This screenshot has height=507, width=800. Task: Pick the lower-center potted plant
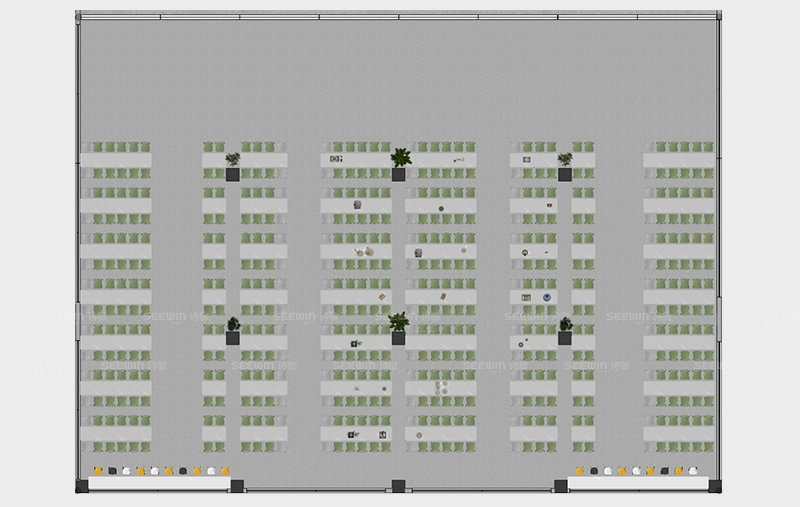[x=399, y=321]
